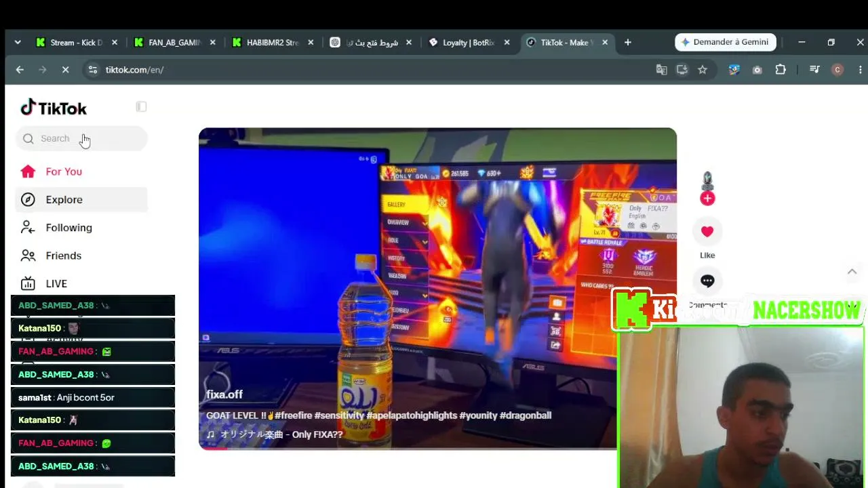
Task: Open the Extensions puzzle menu
Action: (x=781, y=70)
